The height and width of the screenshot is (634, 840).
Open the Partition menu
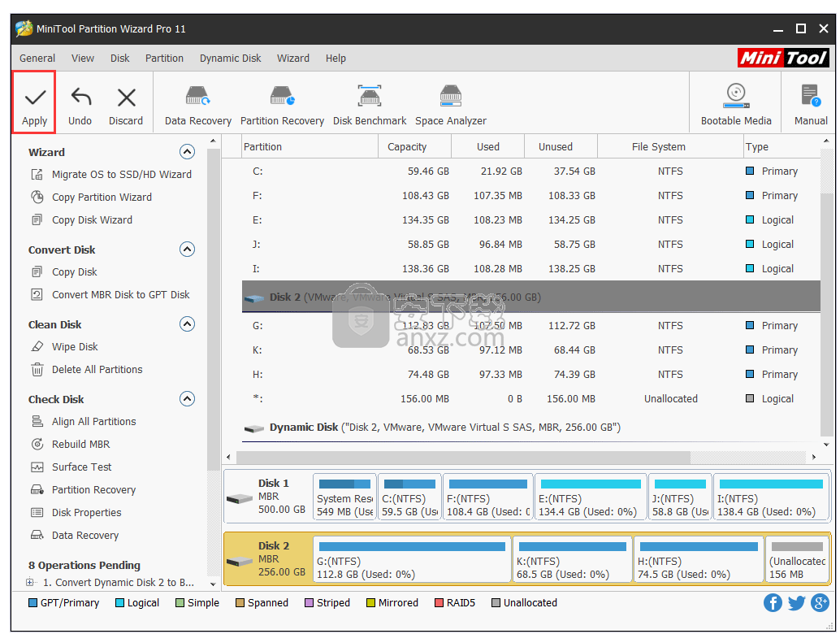[164, 58]
